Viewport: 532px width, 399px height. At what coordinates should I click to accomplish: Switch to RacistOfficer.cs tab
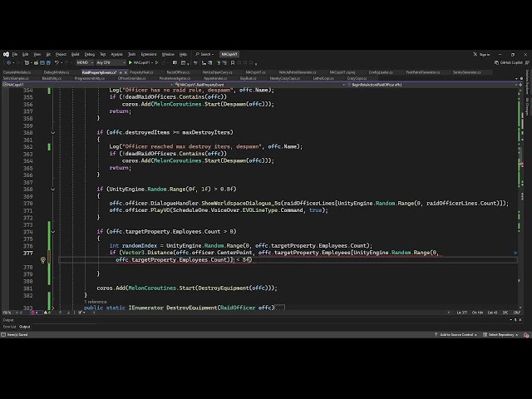click(x=178, y=72)
